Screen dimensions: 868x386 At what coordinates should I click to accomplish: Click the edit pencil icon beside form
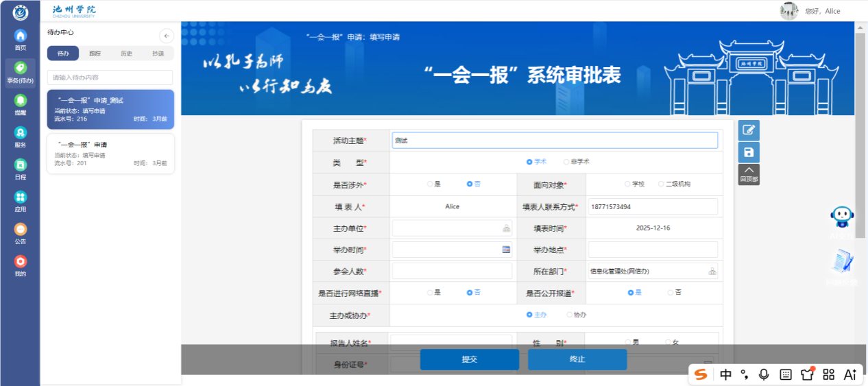[749, 130]
